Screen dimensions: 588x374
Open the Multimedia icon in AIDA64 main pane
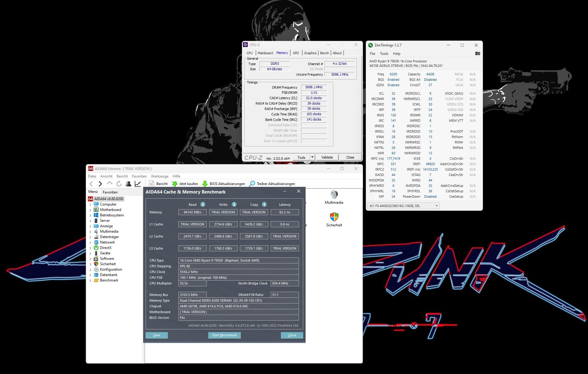[x=334, y=197]
